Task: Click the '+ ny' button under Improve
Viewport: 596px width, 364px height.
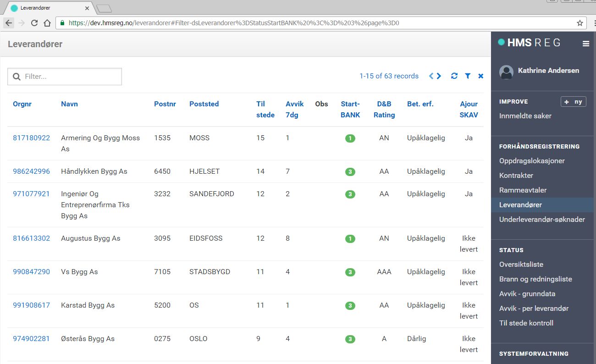Action: (x=573, y=102)
